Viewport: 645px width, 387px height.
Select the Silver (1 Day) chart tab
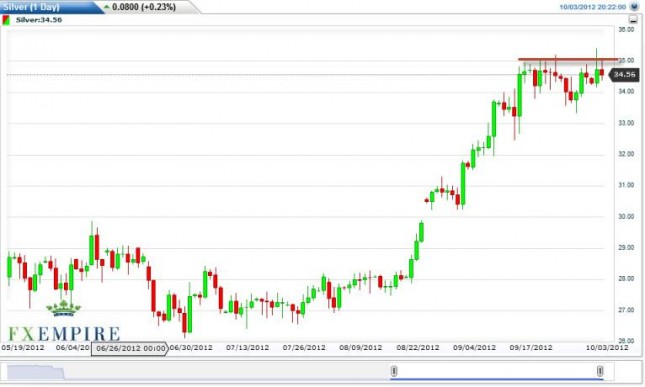coord(31,7)
